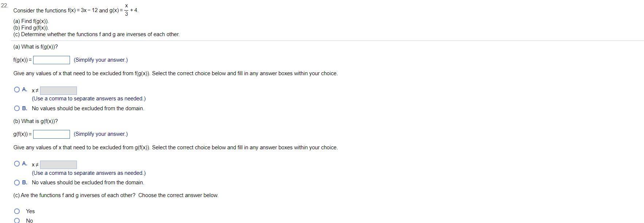644x223 pixels.
Task: Click comma-separator hint under g(f(x)) choice A
Action: tap(89, 173)
